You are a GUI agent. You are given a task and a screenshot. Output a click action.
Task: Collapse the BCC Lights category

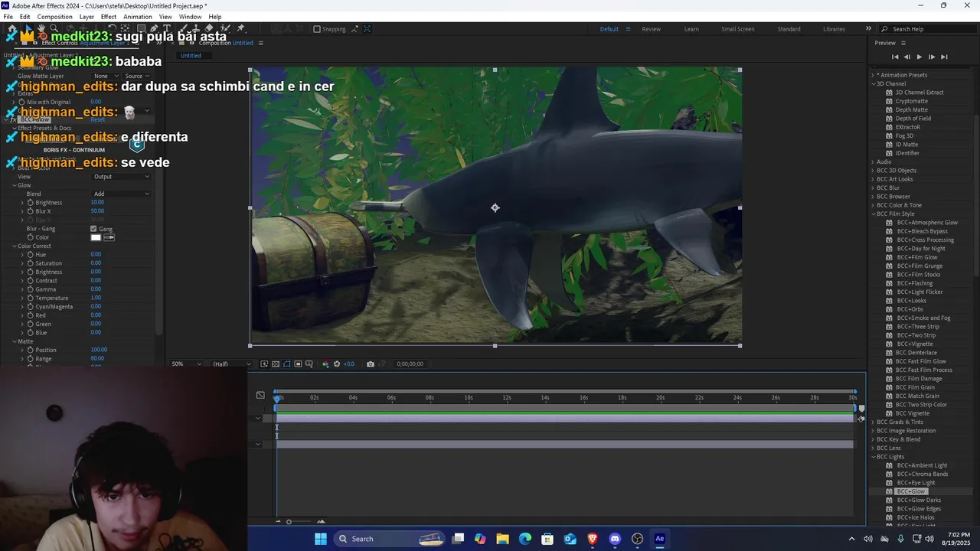point(873,457)
